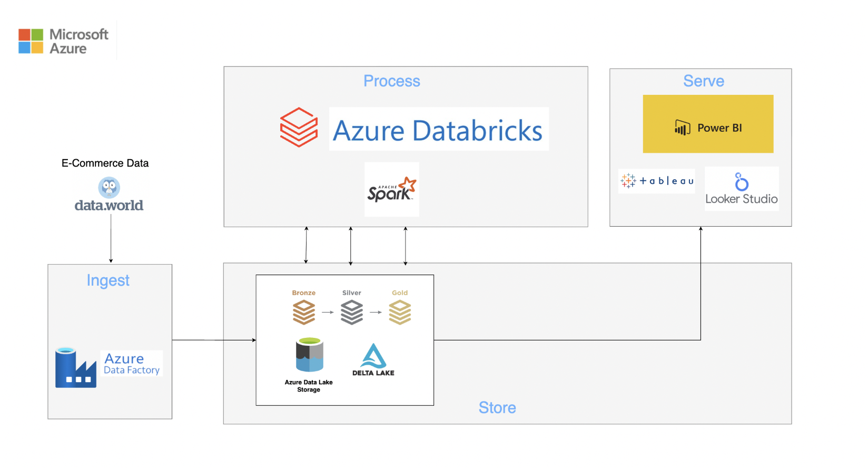Viewport: 868px width, 468px height.
Task: Click the Gold label text
Action: [400, 292]
